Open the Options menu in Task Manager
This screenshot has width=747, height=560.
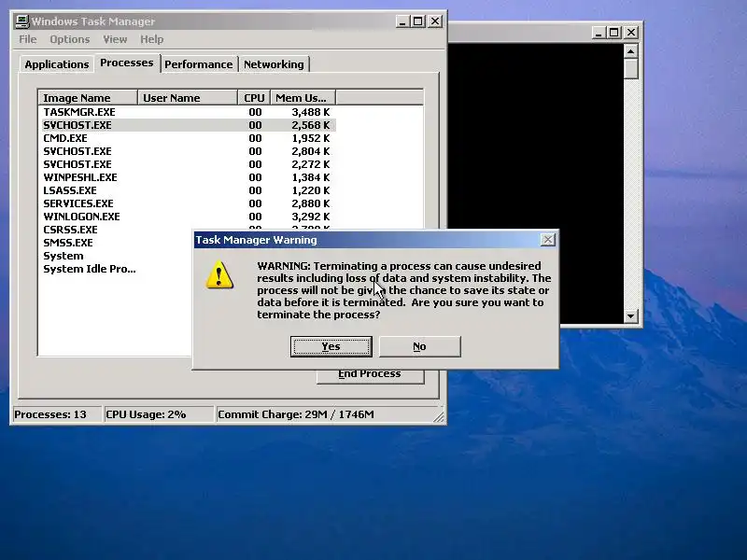point(69,39)
